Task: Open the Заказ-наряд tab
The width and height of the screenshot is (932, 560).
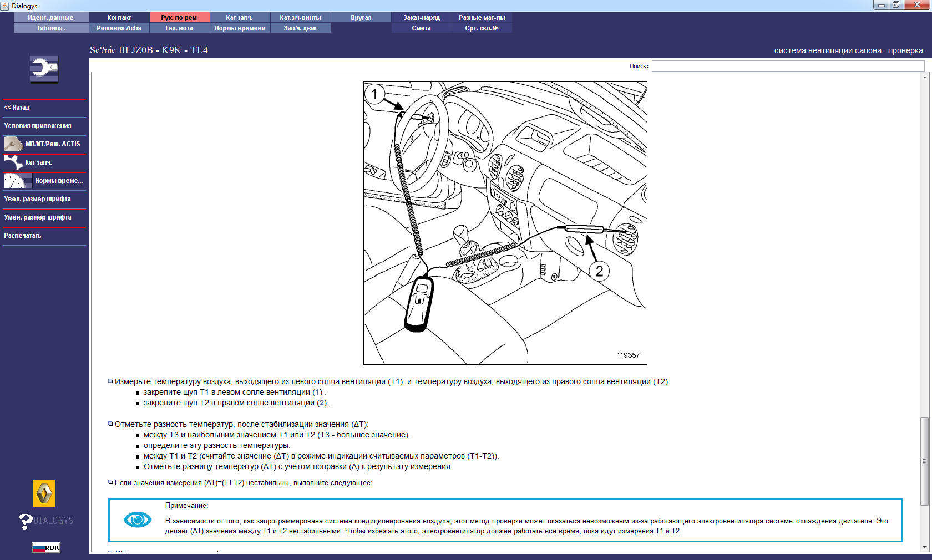Action: (421, 18)
